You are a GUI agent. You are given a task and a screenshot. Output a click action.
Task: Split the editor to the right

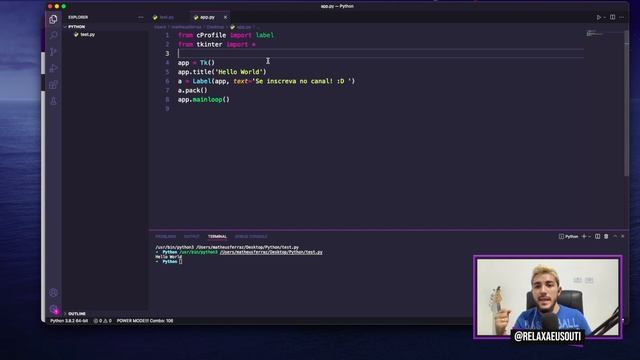click(613, 17)
